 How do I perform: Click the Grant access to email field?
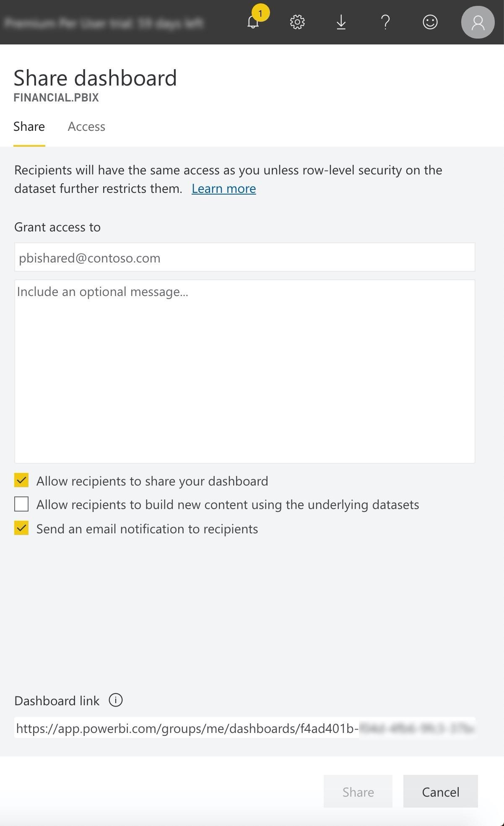coord(244,257)
